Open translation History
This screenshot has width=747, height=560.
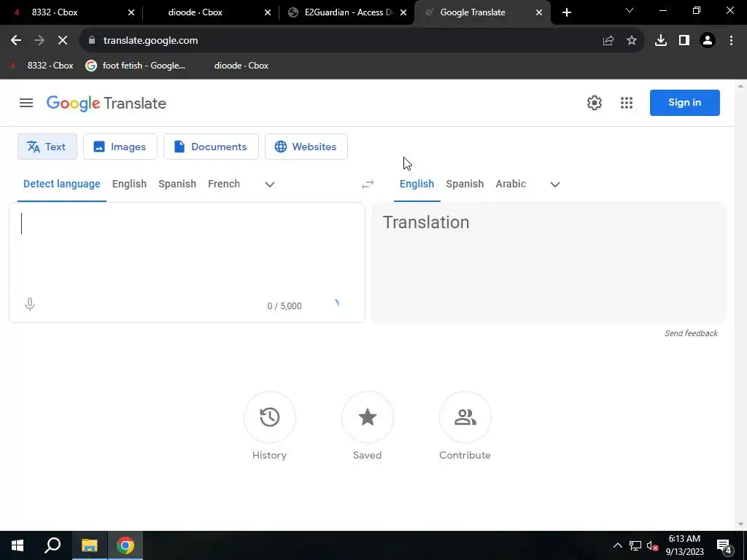tap(270, 417)
